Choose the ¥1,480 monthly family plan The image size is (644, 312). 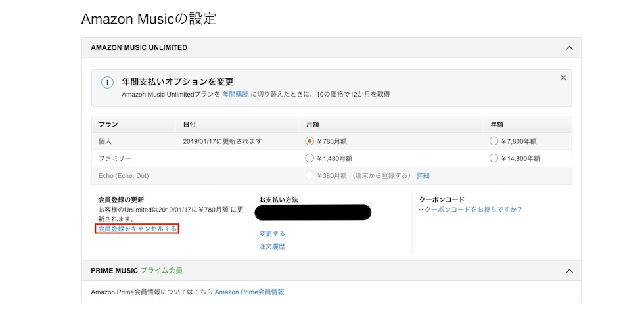[310, 158]
